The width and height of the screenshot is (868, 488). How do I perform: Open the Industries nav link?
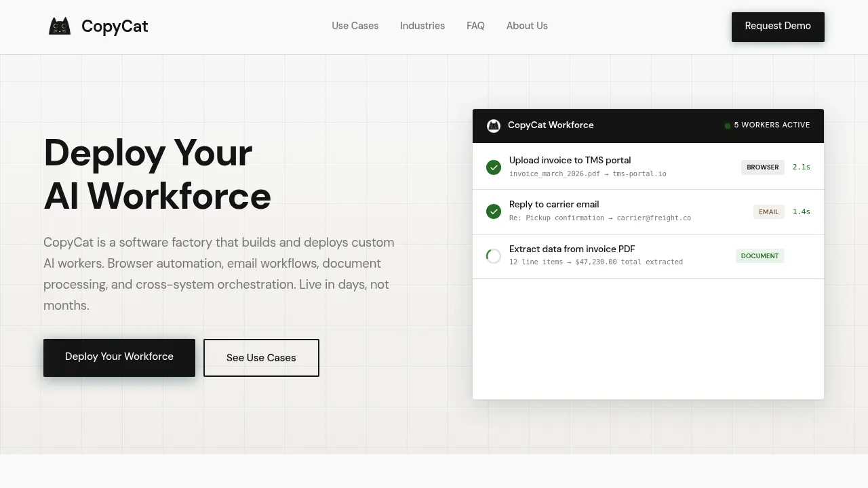click(422, 26)
